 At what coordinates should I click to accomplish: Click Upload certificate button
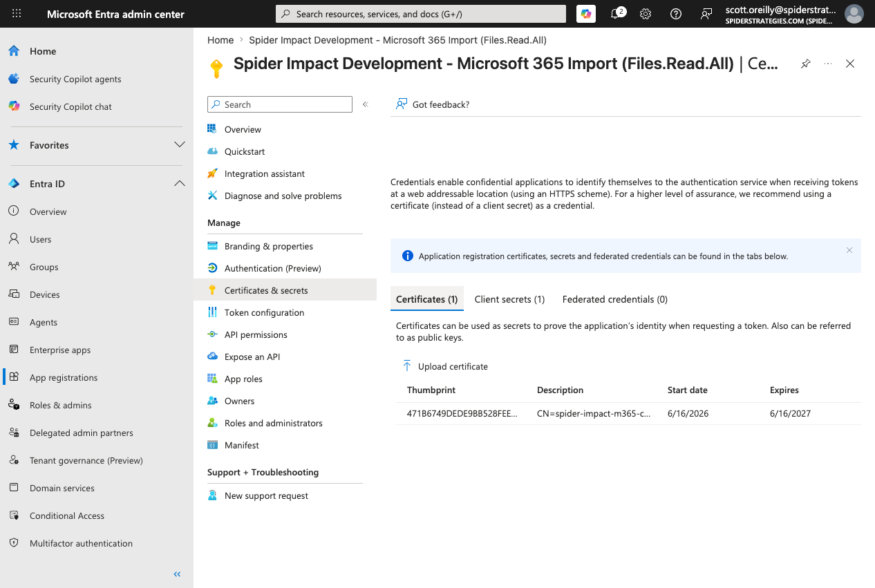coord(445,366)
